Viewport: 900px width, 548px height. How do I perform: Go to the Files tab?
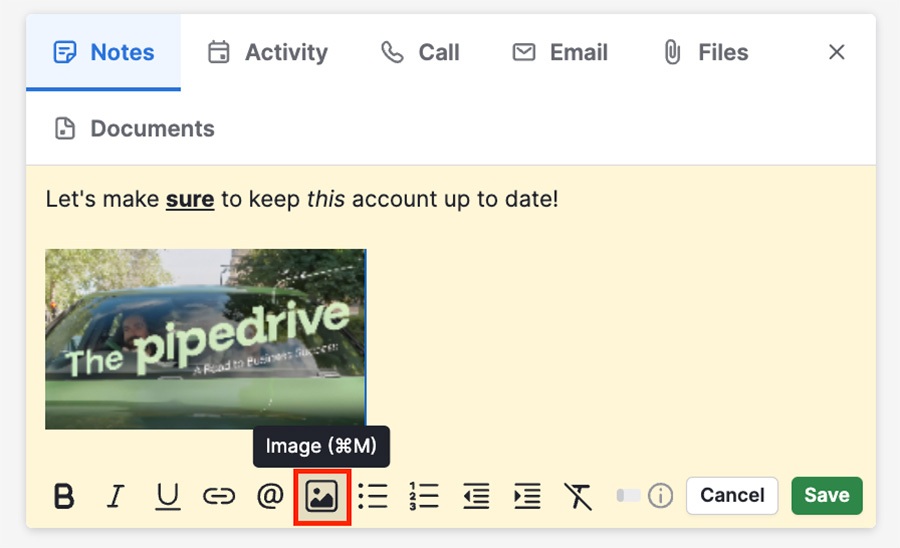(x=706, y=52)
